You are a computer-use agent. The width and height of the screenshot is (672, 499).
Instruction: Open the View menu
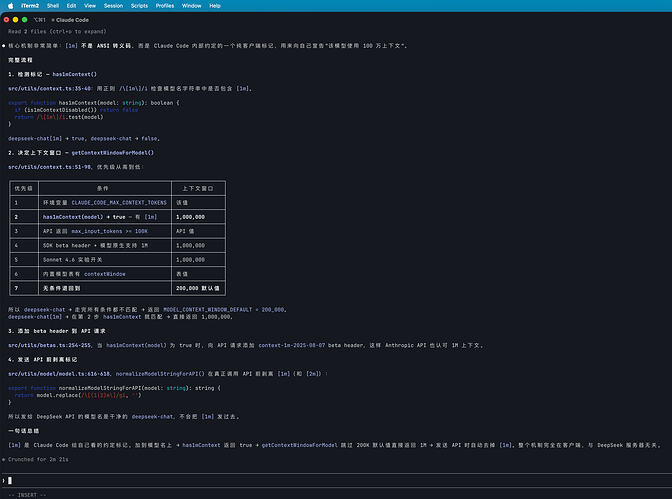(x=90, y=6)
